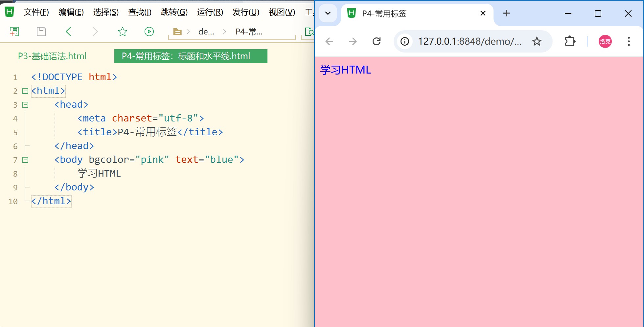Image resolution: width=644 pixels, height=327 pixels.
Task: Click the browser back arrow
Action: tap(329, 41)
